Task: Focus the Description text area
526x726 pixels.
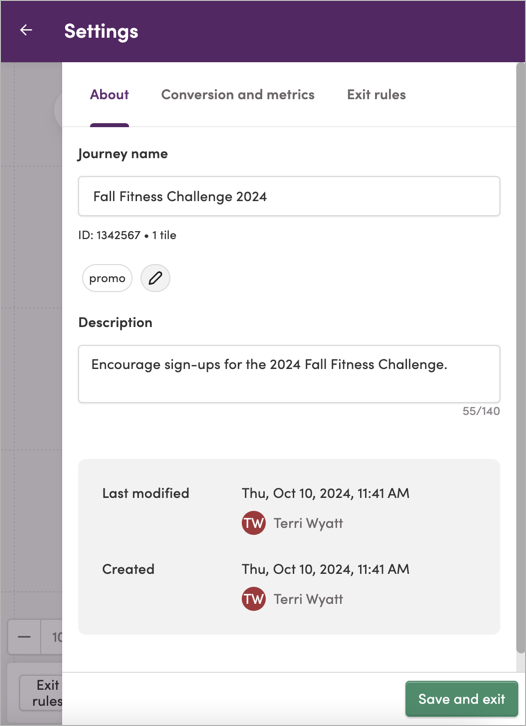Action: coord(289,374)
